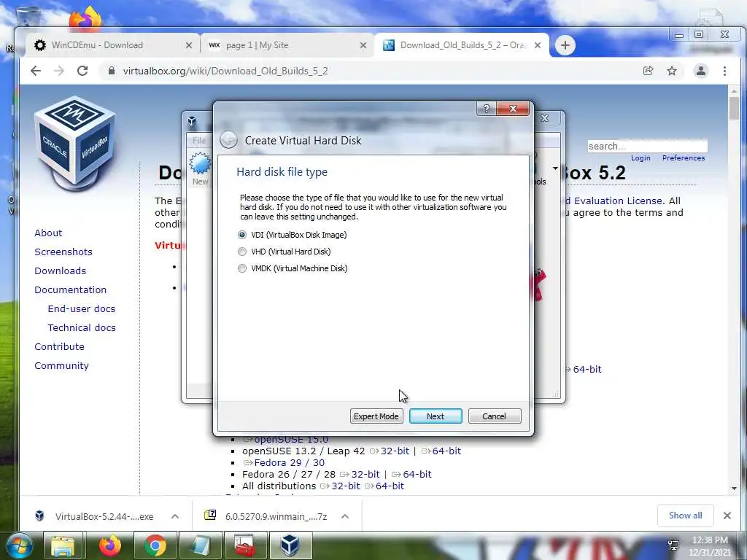Screen dimensions: 747x560
Task: Open the Documentation link
Action: [71, 289]
